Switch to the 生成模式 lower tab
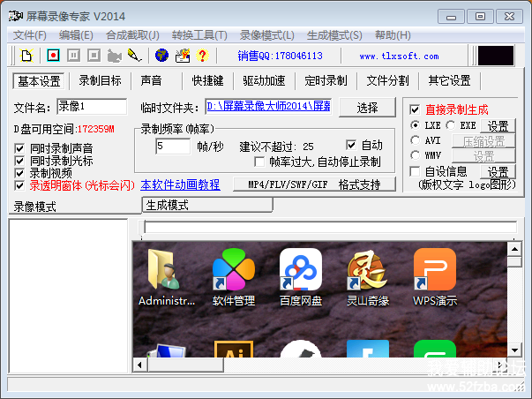This screenshot has height=399, width=532. pyautogui.click(x=207, y=205)
